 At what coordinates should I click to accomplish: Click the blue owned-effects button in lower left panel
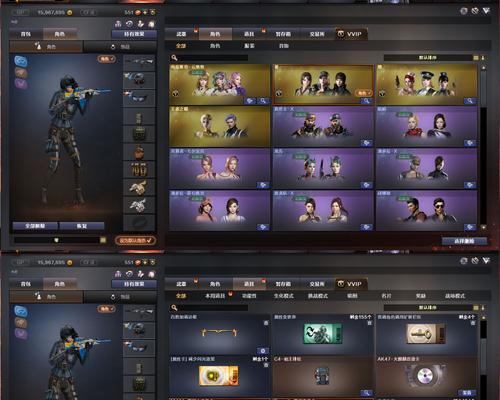tap(134, 284)
